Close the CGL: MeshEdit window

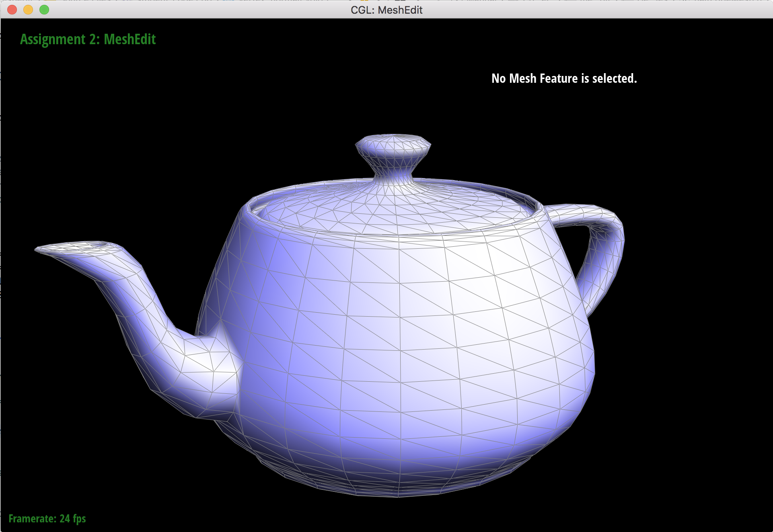[12, 10]
